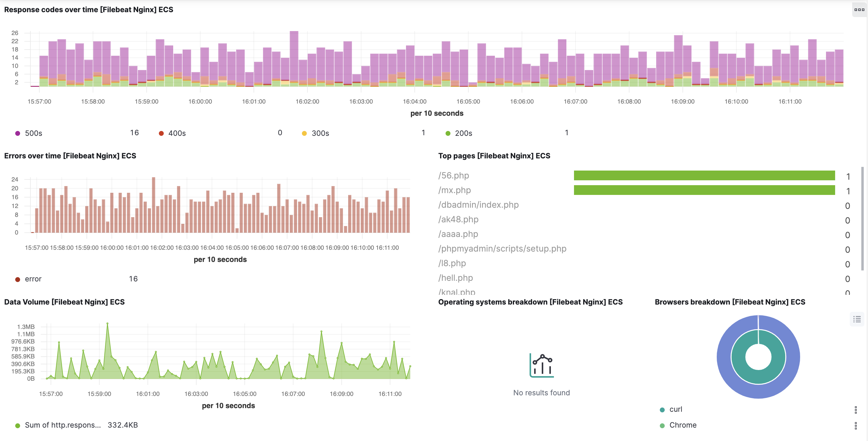The height and width of the screenshot is (441, 868).
Task: Open panel options menu for Response codes
Action: (x=859, y=10)
